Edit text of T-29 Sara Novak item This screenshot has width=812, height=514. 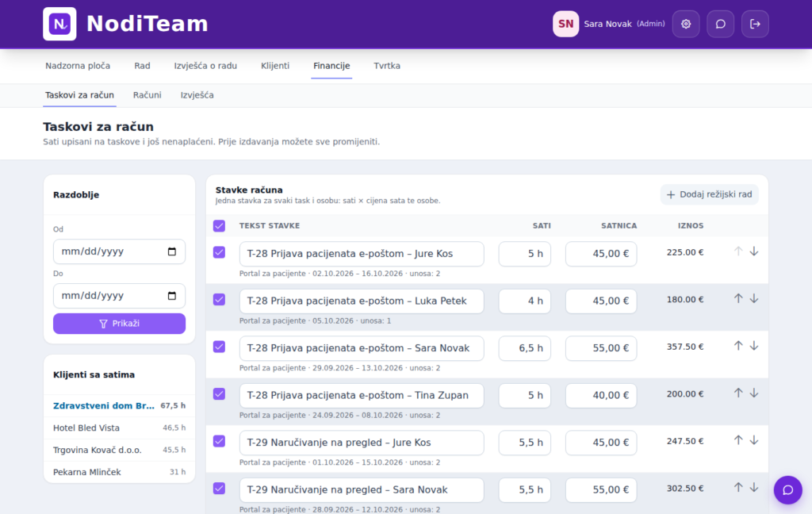362,489
